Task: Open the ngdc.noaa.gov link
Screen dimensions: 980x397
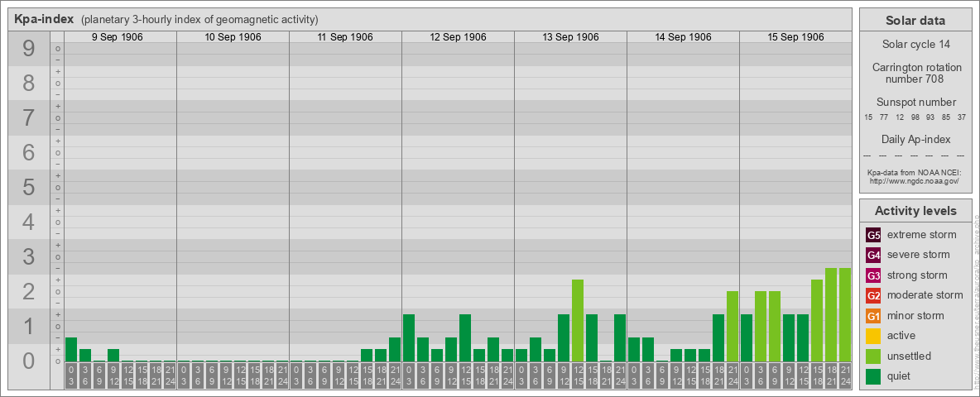Action: pos(915,180)
